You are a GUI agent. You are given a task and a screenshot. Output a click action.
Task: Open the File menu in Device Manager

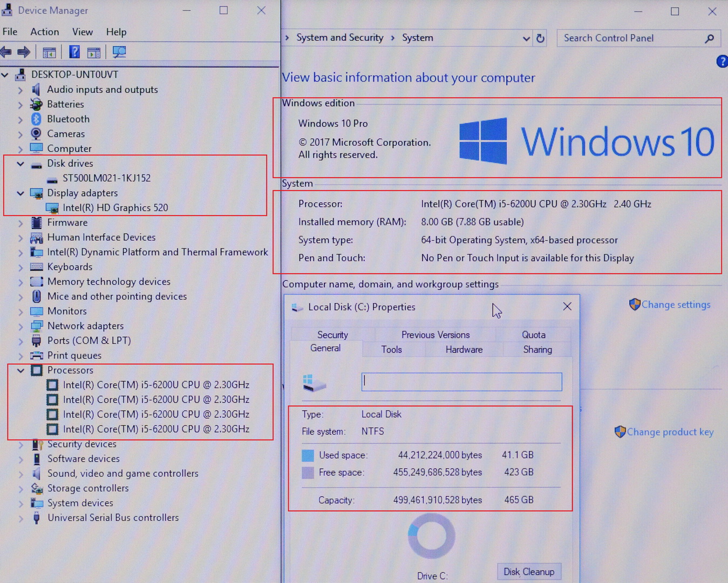10,32
